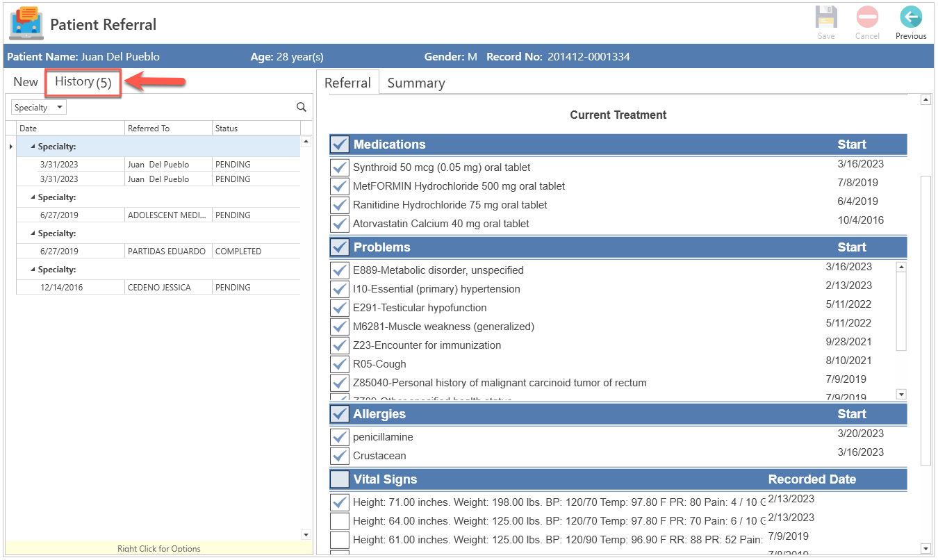
Task: Click the search magnifier icon in History
Action: tap(302, 107)
